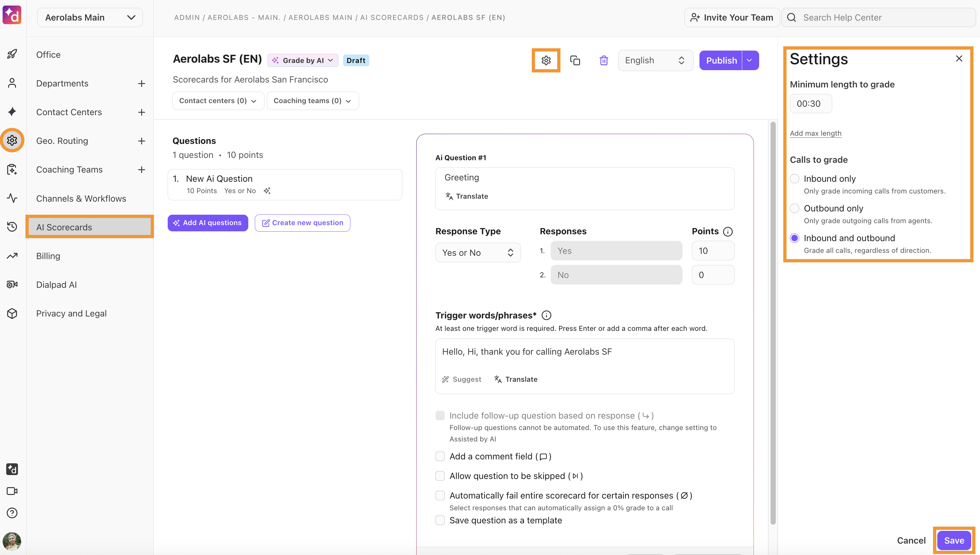Open scorecard settings gear icon

tap(546, 60)
